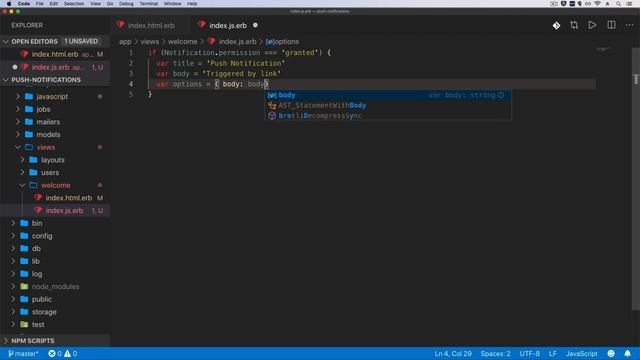Click the Apple menu icon
This screenshot has height=360, width=640.
(x=9, y=4)
